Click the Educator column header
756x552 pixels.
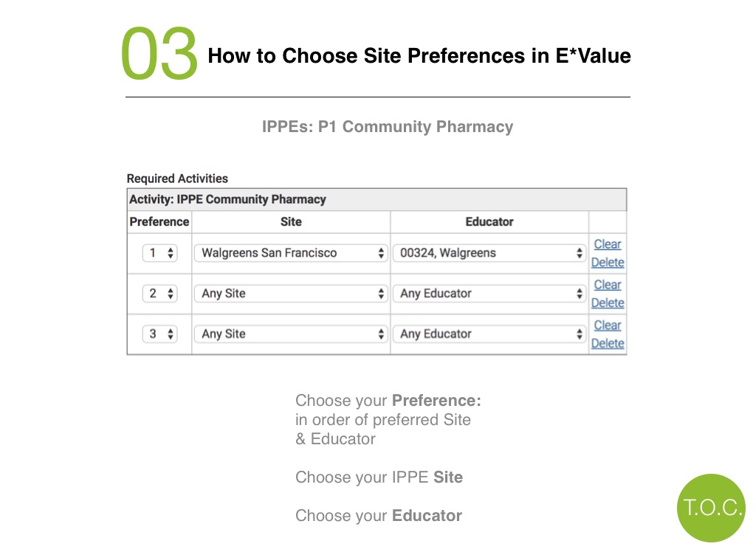tap(489, 222)
